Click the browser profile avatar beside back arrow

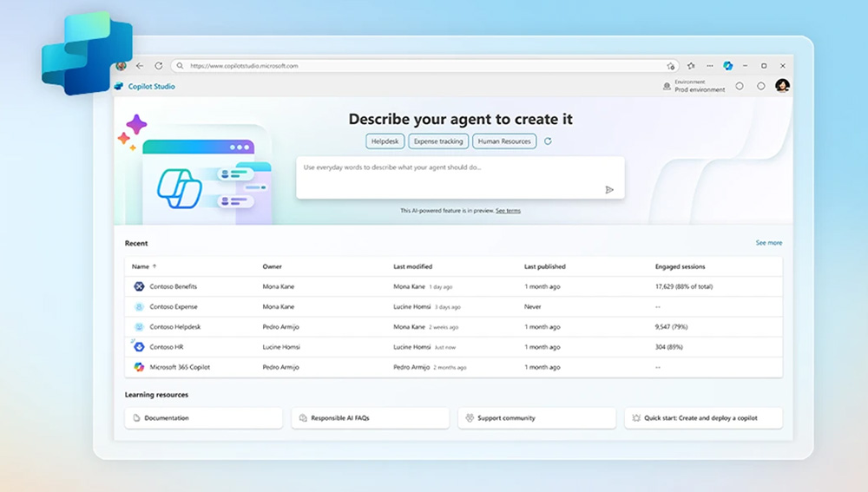pyautogui.click(x=122, y=66)
